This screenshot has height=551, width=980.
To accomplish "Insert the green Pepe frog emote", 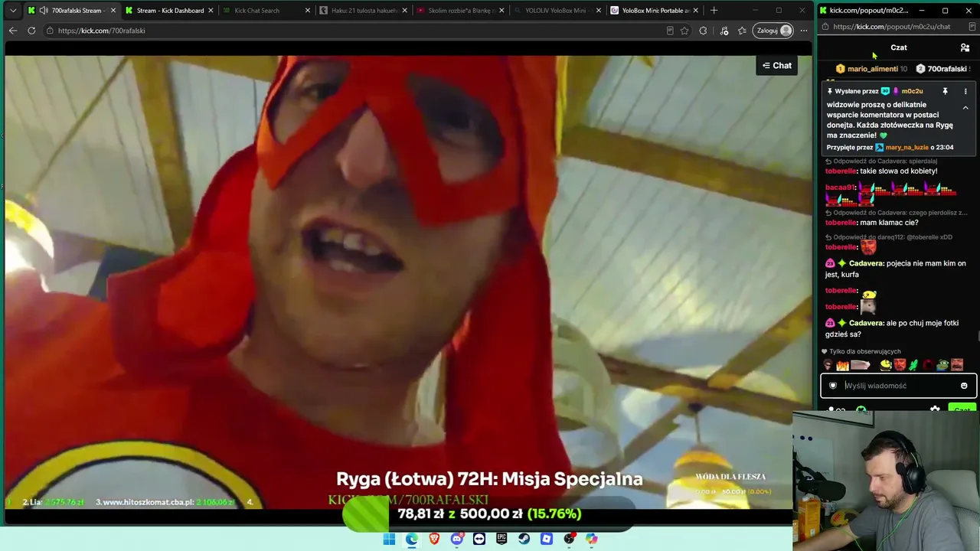I will (942, 365).
